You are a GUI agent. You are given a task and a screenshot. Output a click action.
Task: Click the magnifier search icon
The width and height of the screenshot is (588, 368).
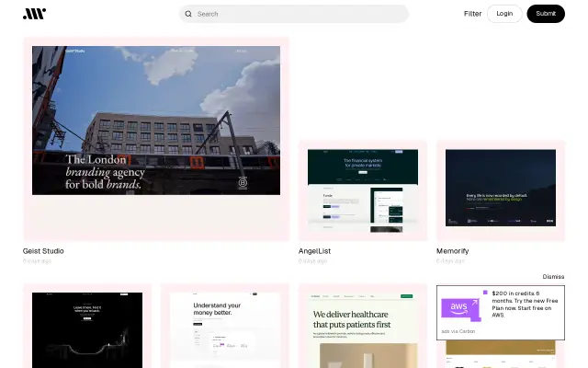tap(188, 14)
